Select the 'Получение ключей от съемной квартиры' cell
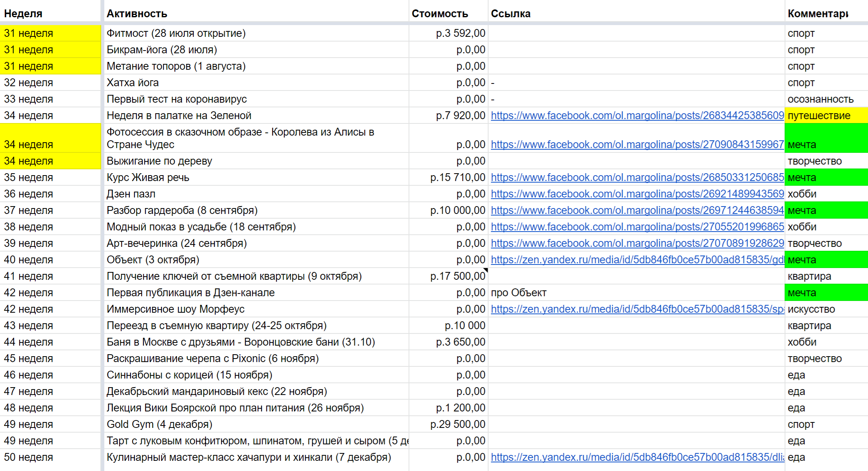Viewport: 868px width, 471px height. [x=256, y=276]
